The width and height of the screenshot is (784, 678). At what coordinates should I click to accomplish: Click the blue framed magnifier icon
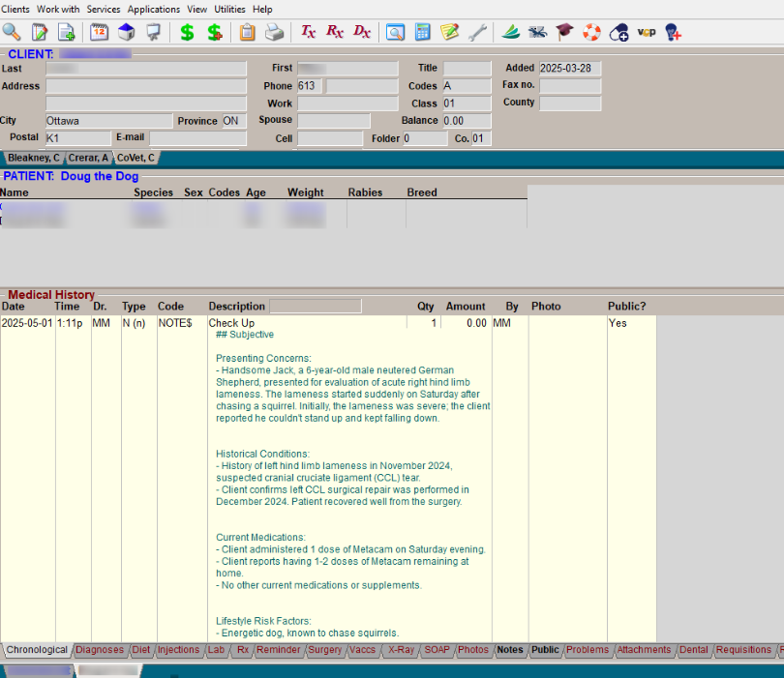pyautogui.click(x=395, y=32)
